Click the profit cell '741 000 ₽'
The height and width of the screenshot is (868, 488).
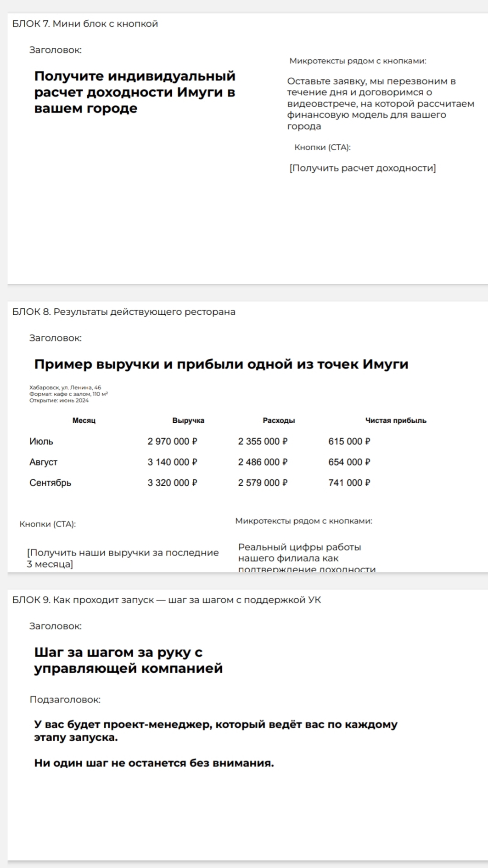pyautogui.click(x=349, y=483)
